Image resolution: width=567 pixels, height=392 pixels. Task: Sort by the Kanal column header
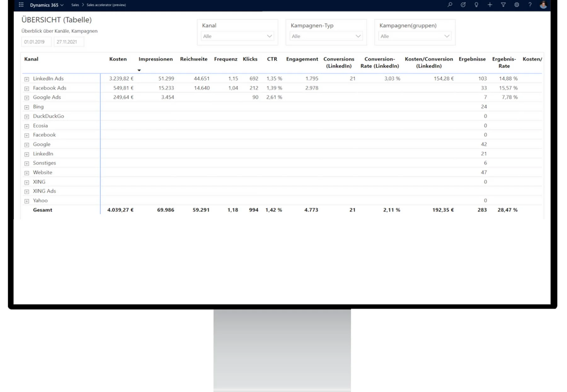tap(31, 59)
